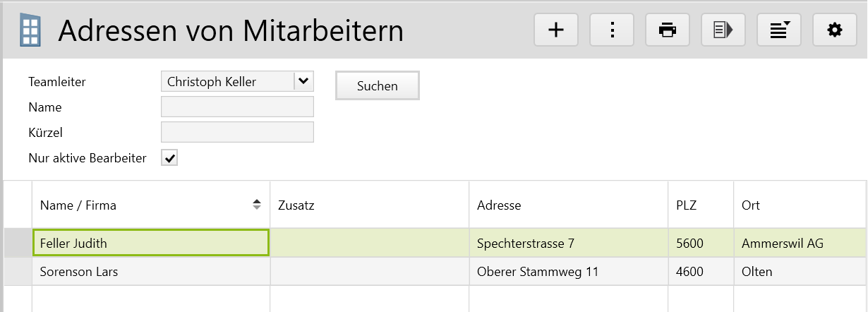
Task: Open the list layout options icon
Action: 779,30
